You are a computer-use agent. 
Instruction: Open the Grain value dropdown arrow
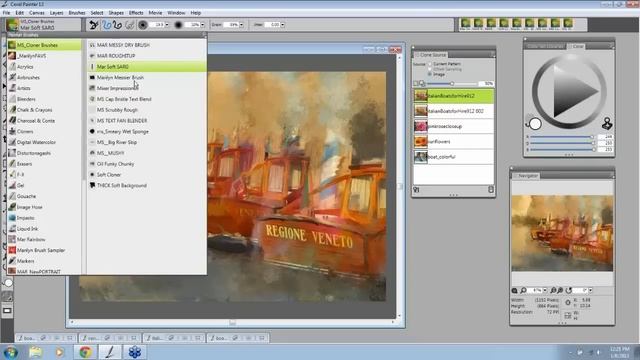[x=242, y=25]
